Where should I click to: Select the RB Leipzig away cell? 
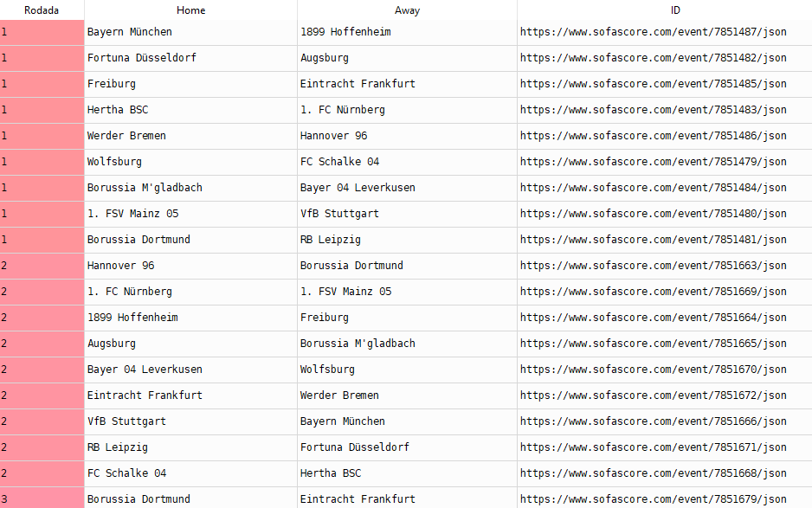(x=331, y=240)
